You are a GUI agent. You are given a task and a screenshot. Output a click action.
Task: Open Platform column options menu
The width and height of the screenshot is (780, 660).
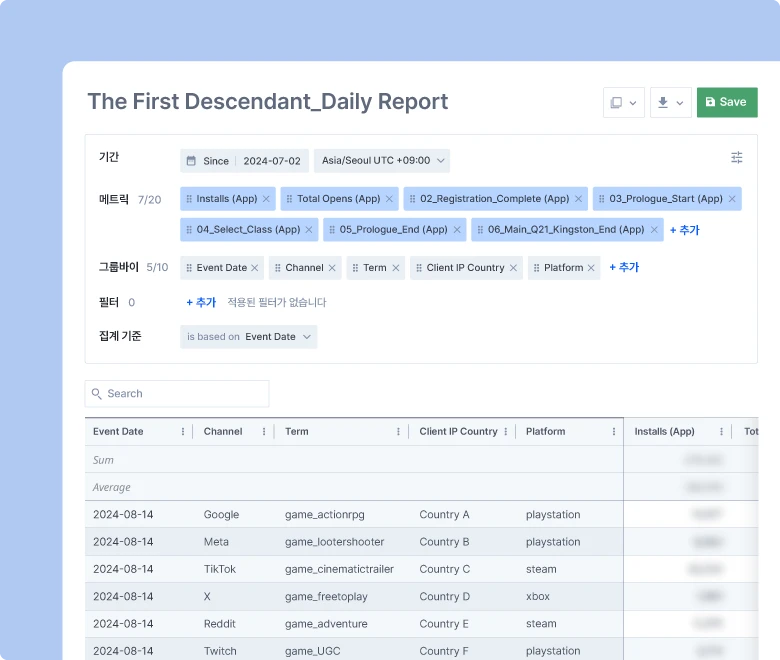(614, 432)
